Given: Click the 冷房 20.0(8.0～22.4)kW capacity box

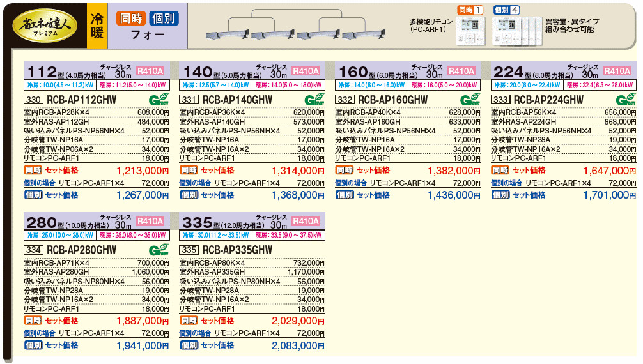Looking at the screenshot, I should pyautogui.click(x=527, y=85).
